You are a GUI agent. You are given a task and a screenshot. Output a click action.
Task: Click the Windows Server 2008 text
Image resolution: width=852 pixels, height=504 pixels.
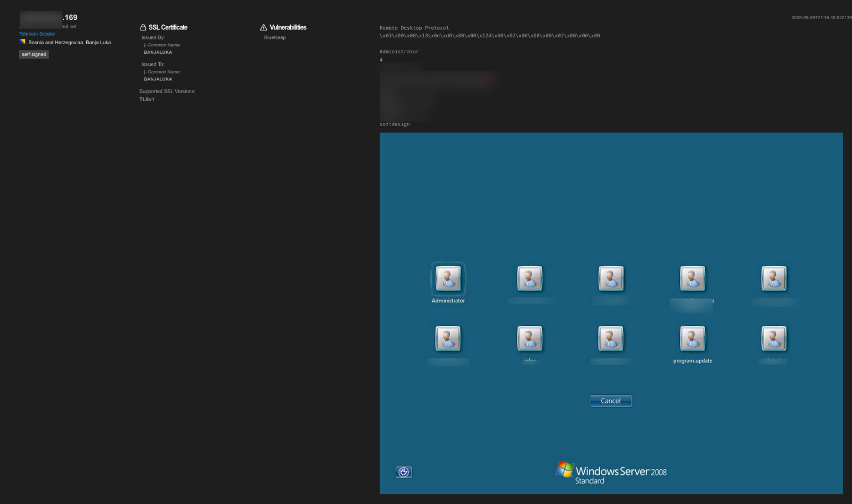621,472
